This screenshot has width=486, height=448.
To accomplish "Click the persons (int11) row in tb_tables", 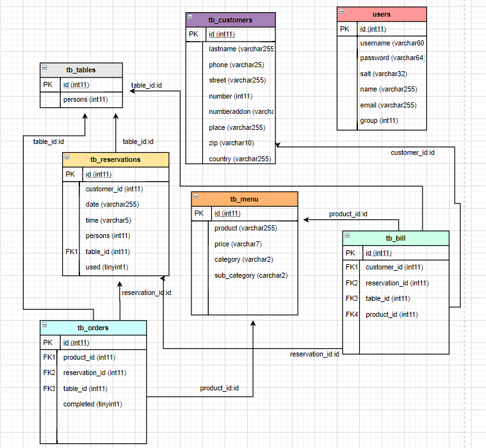I will click(x=85, y=100).
